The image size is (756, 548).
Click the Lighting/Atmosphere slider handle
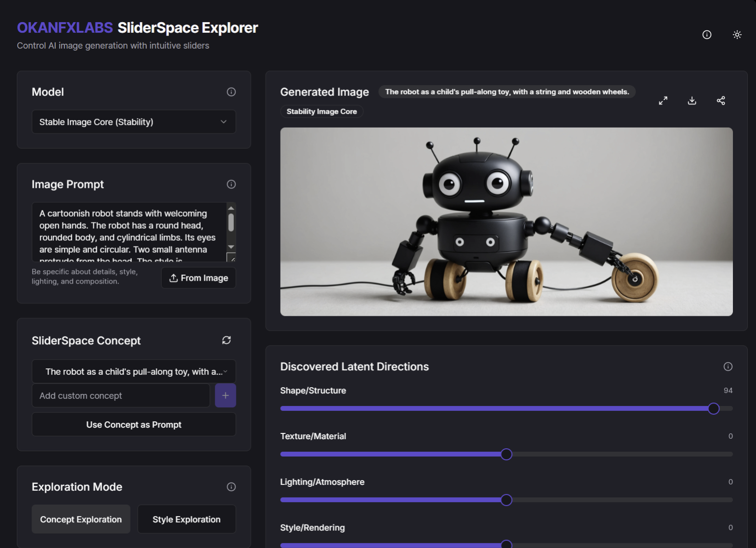tap(506, 500)
